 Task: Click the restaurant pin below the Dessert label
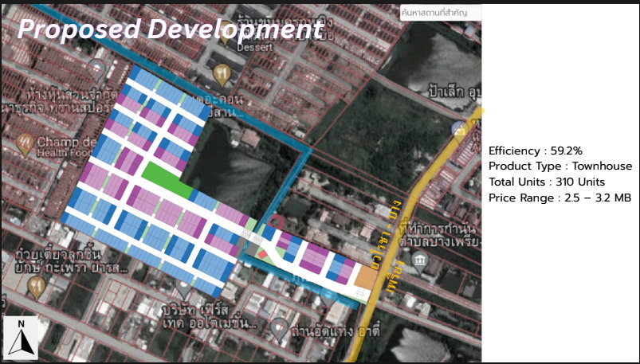[222, 76]
